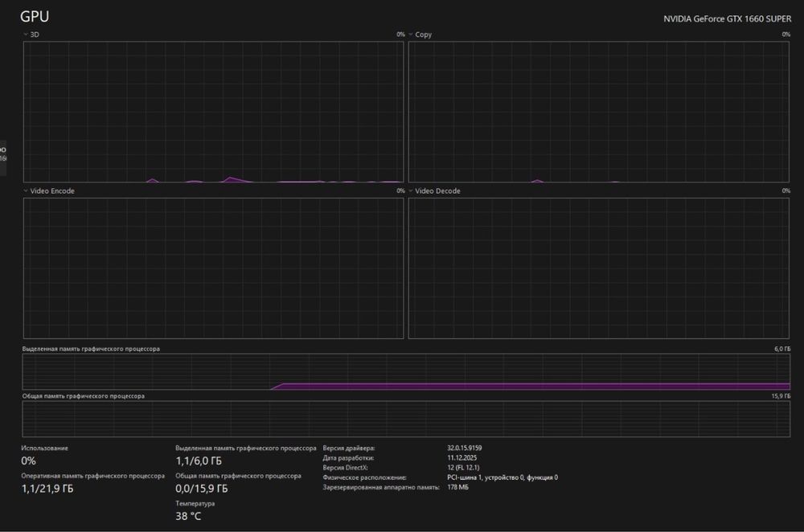Screen dimensions: 804x532
Task: Click the 0,0/15,9 ГБ shared memory value
Action: click(x=202, y=489)
